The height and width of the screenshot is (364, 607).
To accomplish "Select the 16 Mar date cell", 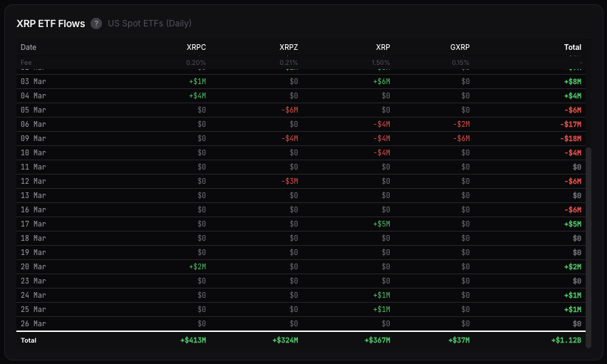I will [x=33, y=210].
